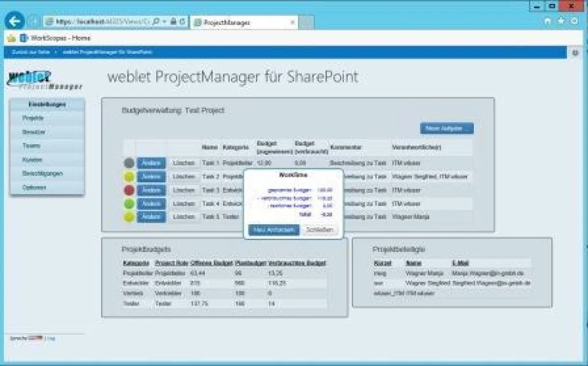Open the IE home icon
Image resolution: width=588 pixels, height=366 pixels.
click(548, 21)
